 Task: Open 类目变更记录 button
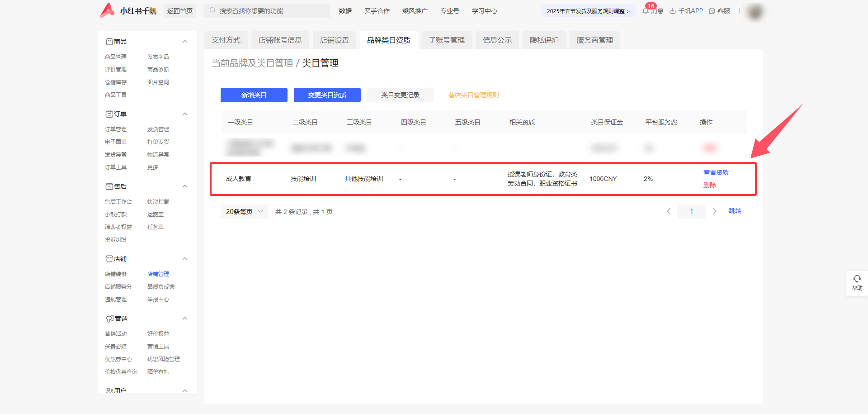pyautogui.click(x=401, y=95)
